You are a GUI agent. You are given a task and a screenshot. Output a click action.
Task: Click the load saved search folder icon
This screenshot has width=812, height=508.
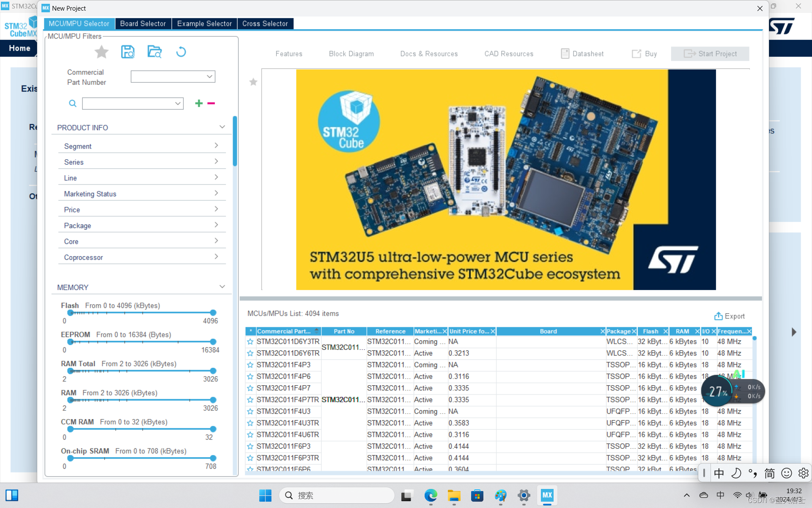tap(154, 52)
